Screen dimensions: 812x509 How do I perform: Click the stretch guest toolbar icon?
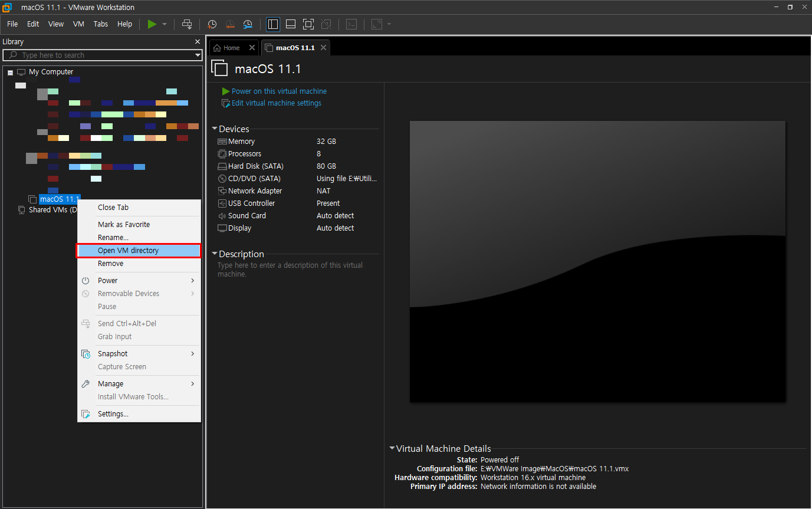point(376,24)
